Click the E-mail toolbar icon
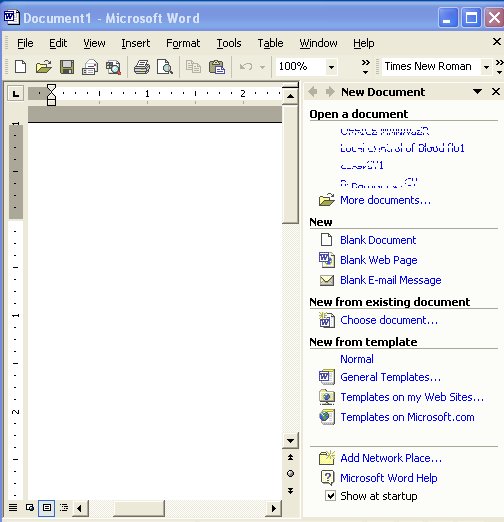The image size is (504, 522). (x=90, y=67)
